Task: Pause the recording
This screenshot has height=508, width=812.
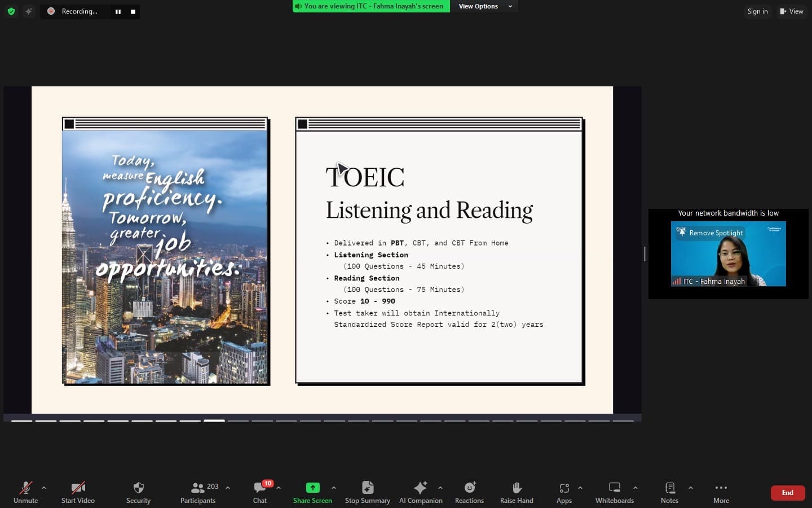Action: (118, 11)
